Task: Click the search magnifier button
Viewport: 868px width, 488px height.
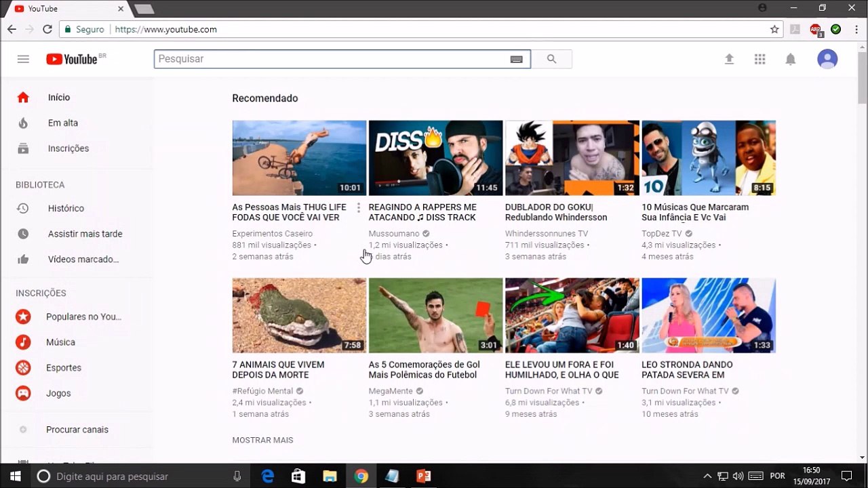Action: pos(551,59)
